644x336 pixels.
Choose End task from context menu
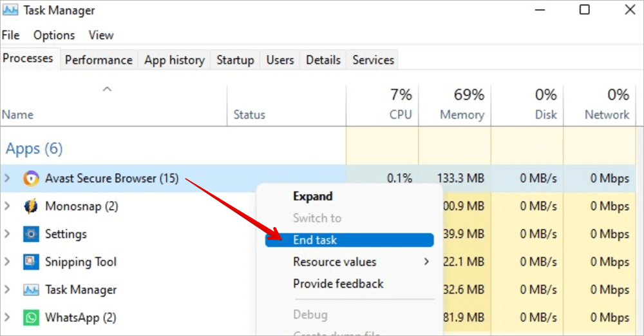(x=315, y=240)
